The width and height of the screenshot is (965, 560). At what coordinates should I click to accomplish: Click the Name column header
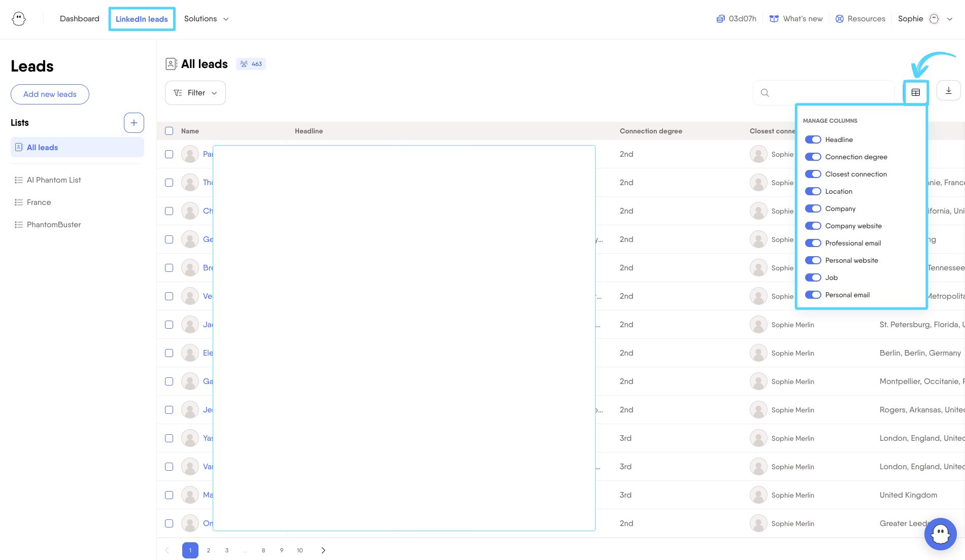click(x=190, y=131)
